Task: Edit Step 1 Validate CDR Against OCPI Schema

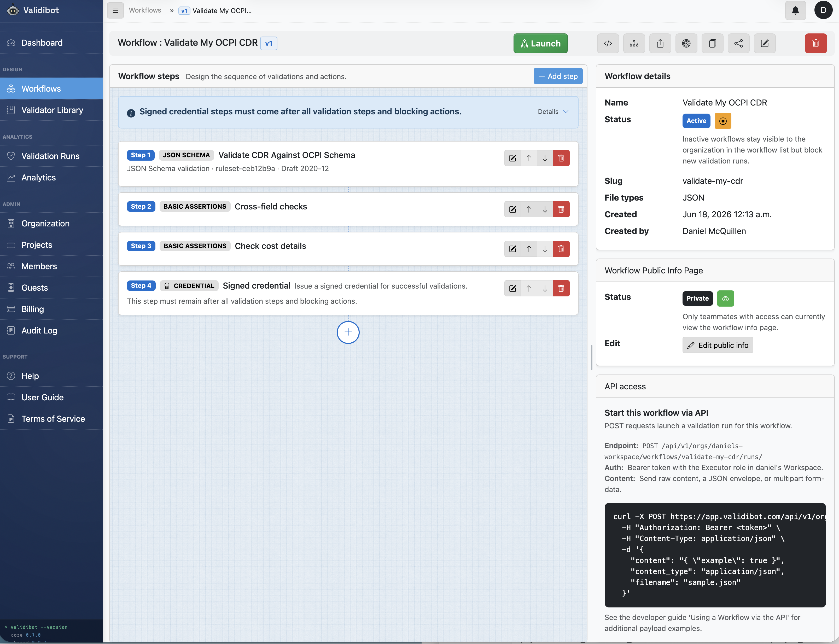Action: click(x=512, y=158)
